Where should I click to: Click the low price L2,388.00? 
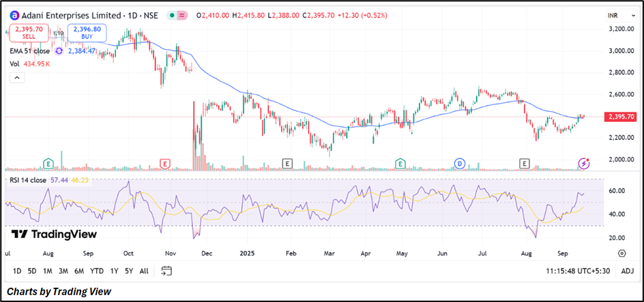pos(283,16)
